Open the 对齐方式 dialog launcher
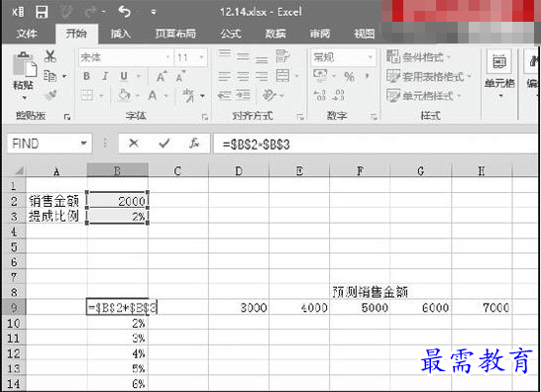541x392 pixels. 300,117
